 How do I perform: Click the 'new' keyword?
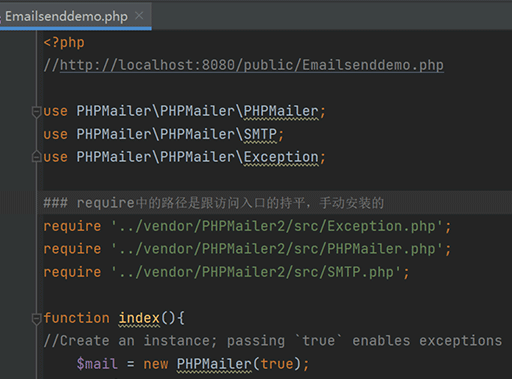pyautogui.click(x=156, y=364)
